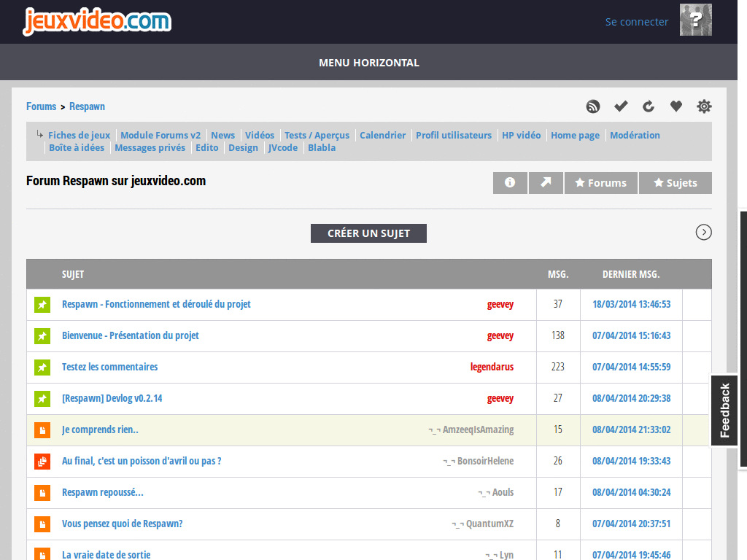Image resolution: width=747 pixels, height=560 pixels.
Task: Open topic Je comprends rien..
Action: click(x=100, y=429)
